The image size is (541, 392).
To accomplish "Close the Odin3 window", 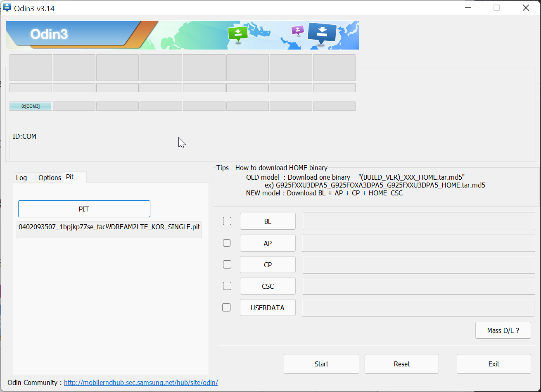I will point(526,8).
